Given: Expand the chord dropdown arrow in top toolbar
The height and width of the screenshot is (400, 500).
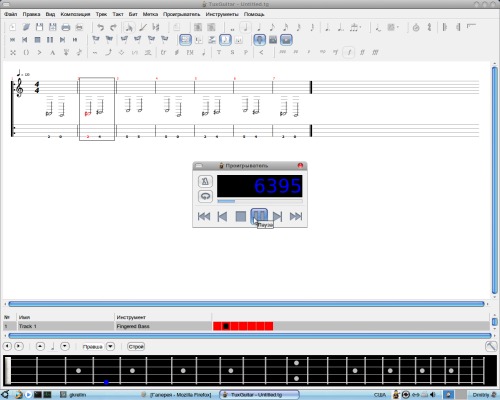Looking at the screenshot, I should [398, 27].
